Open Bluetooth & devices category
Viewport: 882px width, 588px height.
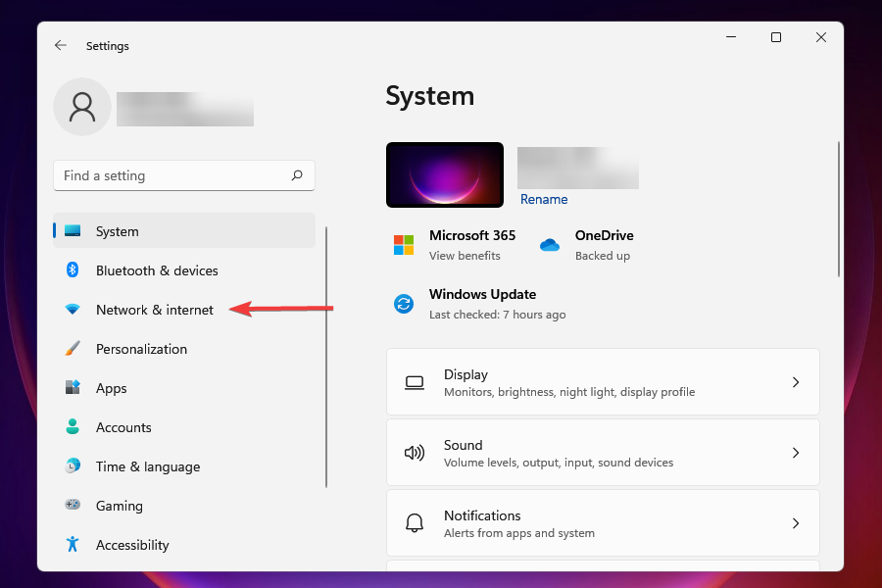(x=157, y=270)
